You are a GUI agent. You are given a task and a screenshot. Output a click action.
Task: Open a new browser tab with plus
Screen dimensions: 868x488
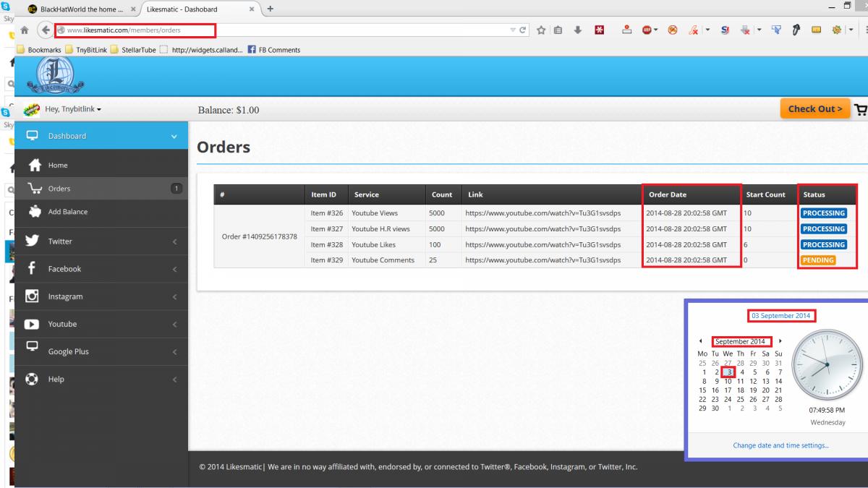pos(270,9)
